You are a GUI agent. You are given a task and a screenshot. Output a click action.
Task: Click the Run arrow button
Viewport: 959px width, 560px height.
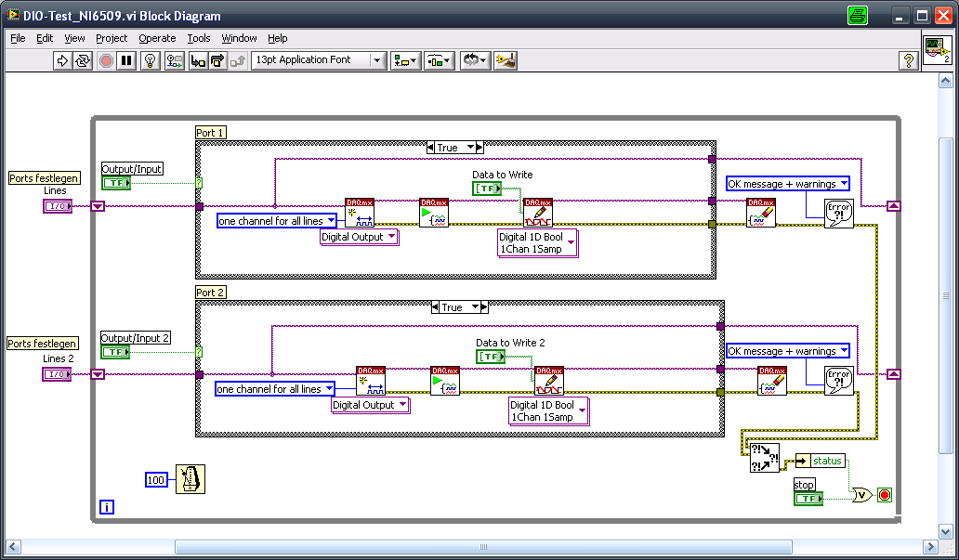point(62,60)
